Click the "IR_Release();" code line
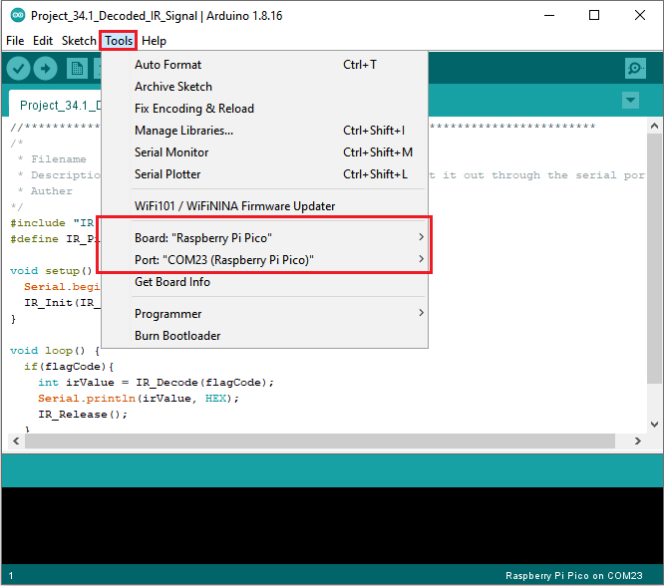This screenshot has height=587, width=664. [83, 415]
